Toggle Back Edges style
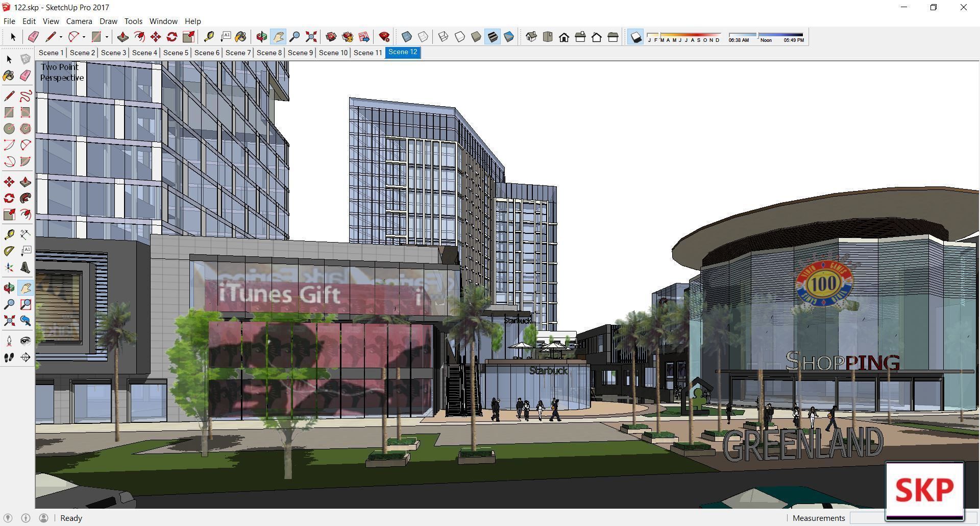The image size is (980, 526). tap(423, 37)
